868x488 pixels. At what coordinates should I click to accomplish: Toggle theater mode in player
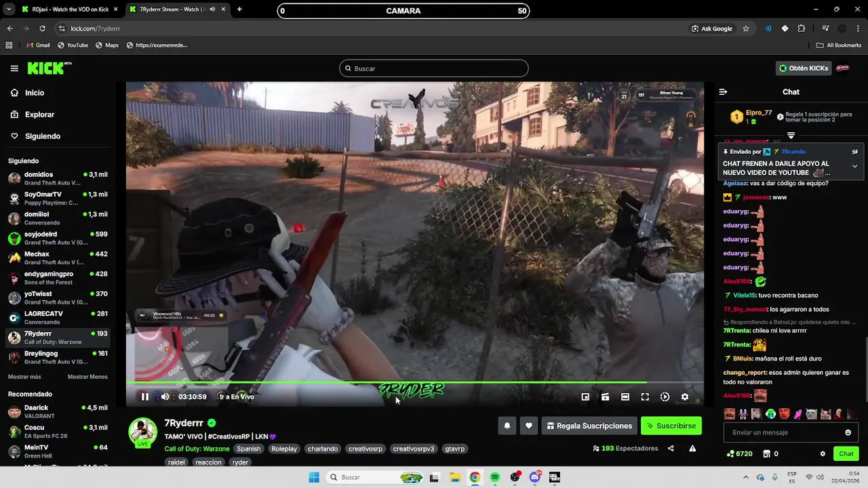tap(625, 396)
